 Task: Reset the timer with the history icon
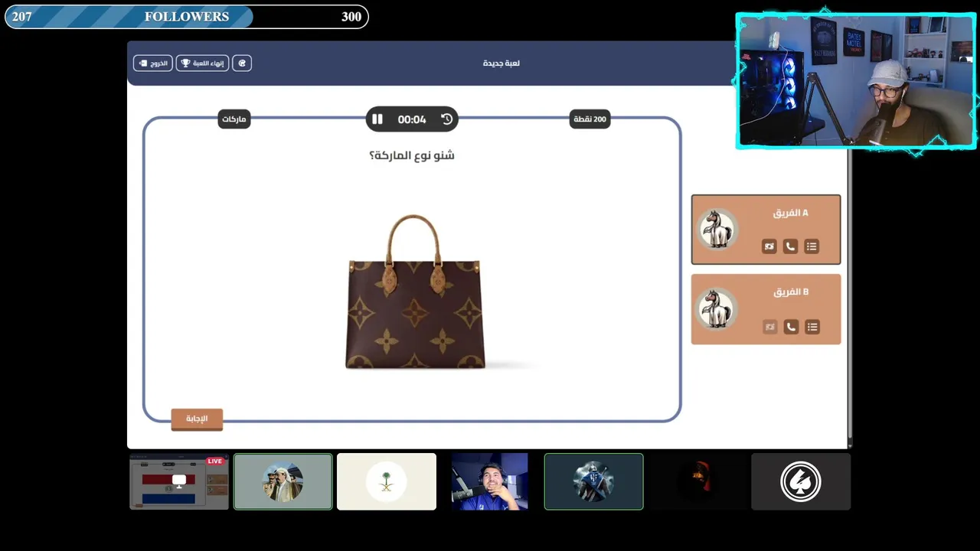(447, 119)
